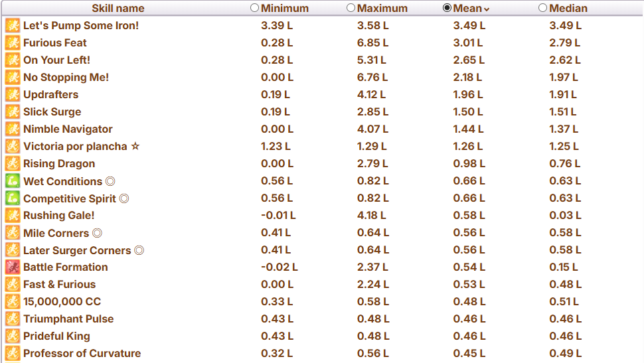Click the 6.76 L maximum of No Stopping Me!
This screenshot has height=363, width=644.
tap(372, 77)
